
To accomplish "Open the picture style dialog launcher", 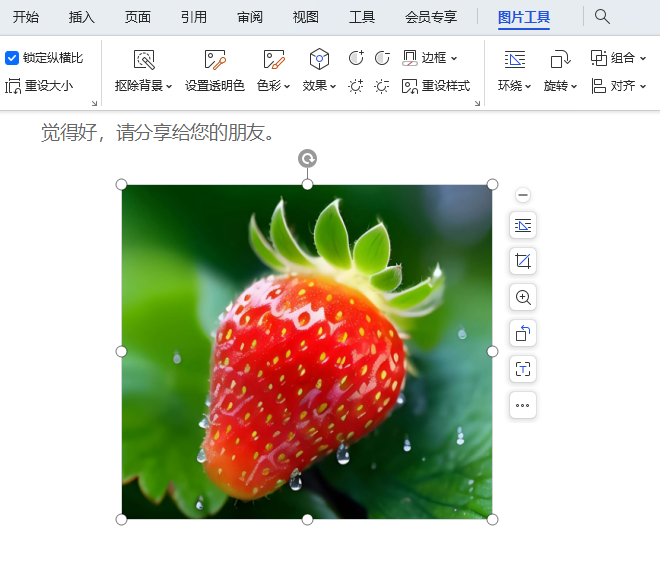I will click(477, 103).
